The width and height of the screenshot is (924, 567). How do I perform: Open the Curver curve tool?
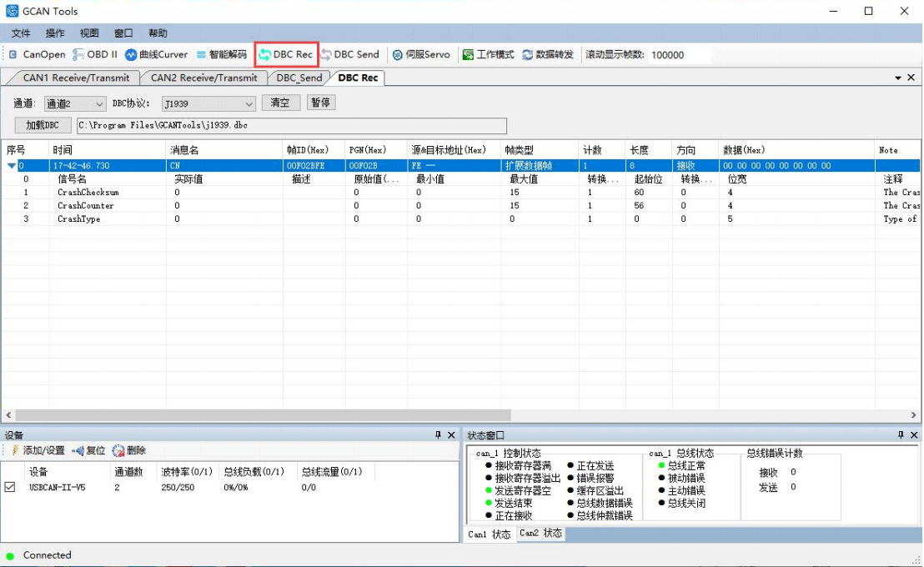156,55
